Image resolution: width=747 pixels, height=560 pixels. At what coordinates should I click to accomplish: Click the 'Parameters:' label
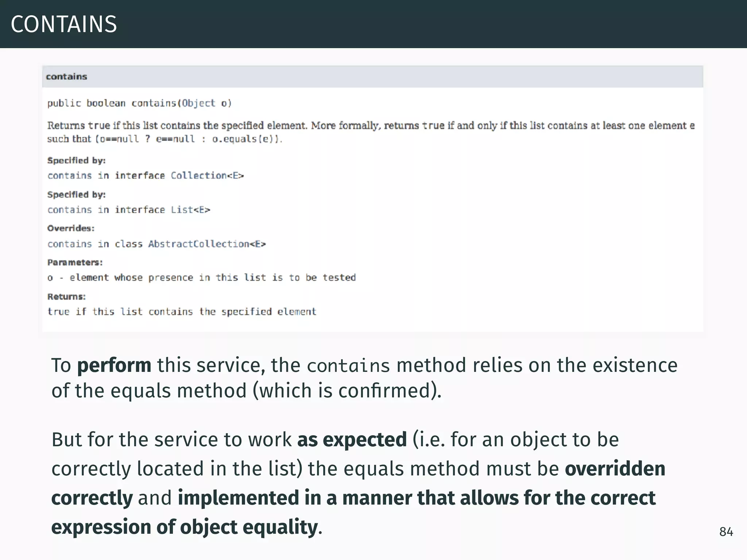pyautogui.click(x=75, y=262)
